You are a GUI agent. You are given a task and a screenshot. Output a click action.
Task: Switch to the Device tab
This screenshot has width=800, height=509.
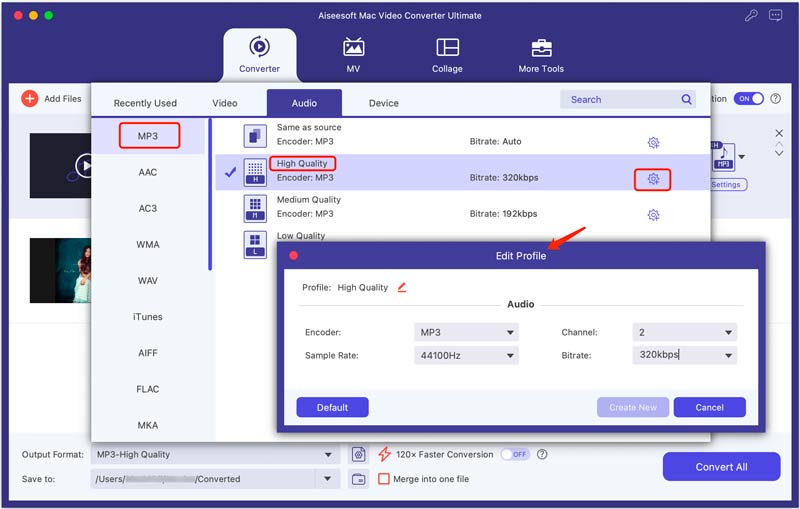click(x=383, y=103)
